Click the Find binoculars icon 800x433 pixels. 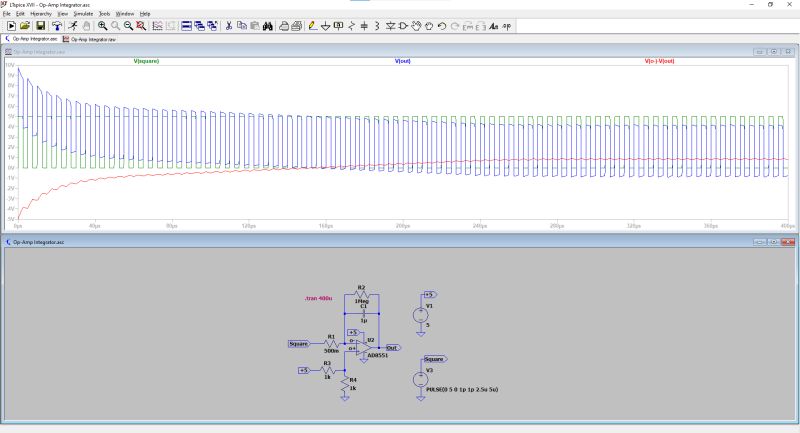click(x=268, y=26)
